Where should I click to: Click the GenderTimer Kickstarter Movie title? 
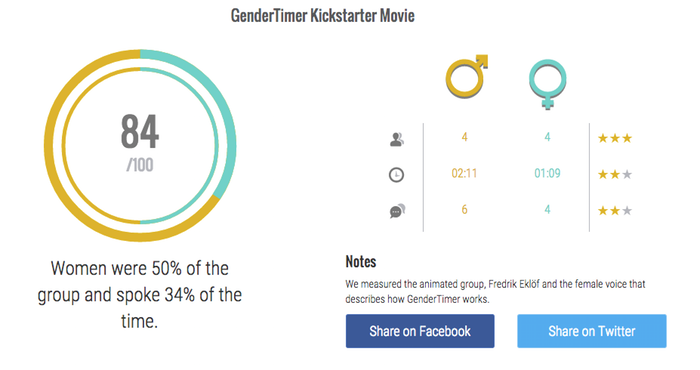pos(322,16)
